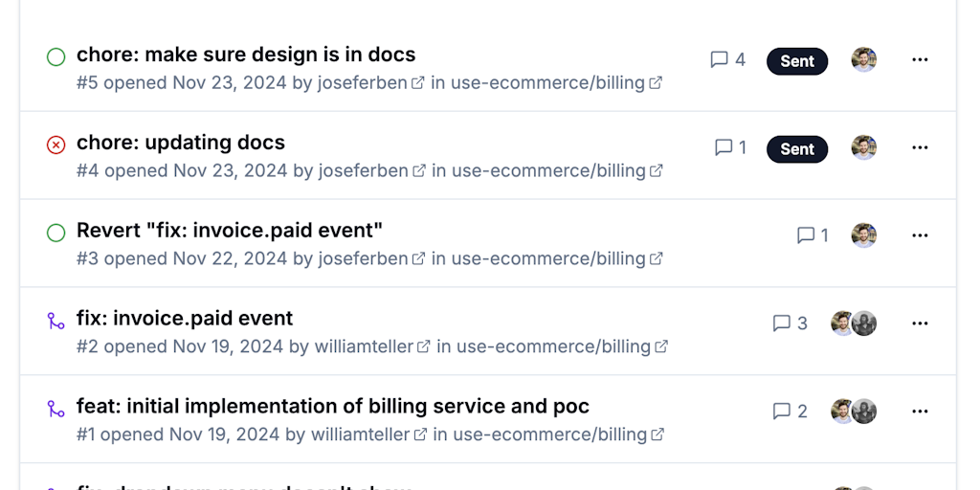Click external link icon after williamteller on PR #2
Screen dimensions: 980x490
tap(424, 346)
